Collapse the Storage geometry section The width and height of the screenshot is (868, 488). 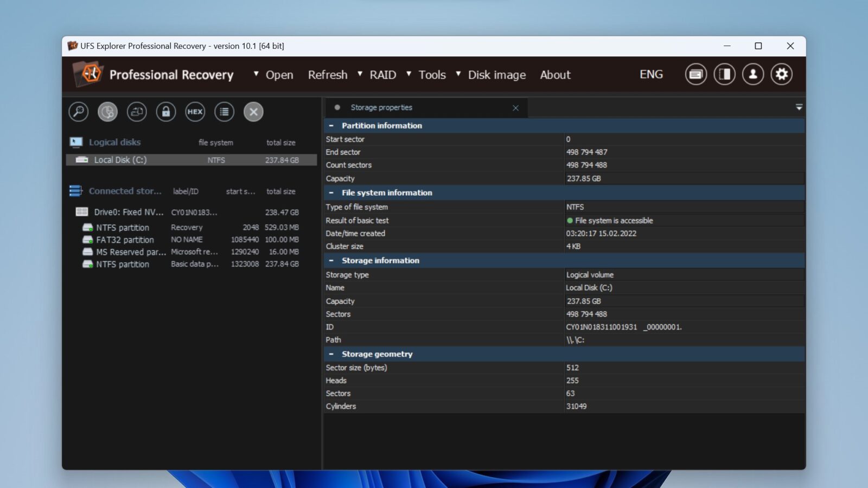[x=332, y=354]
